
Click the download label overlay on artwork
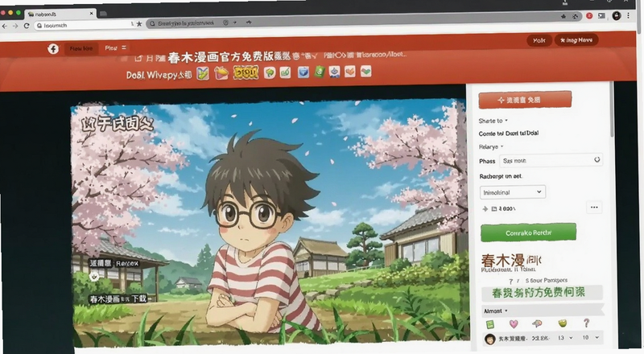tap(118, 298)
